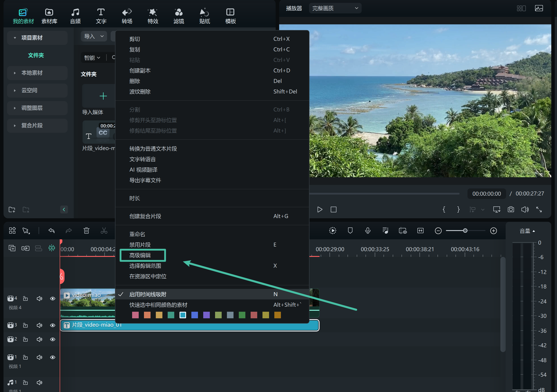The width and height of the screenshot is (557, 392).
Task: Pick the blue clip color swatch
Action: tap(195, 315)
